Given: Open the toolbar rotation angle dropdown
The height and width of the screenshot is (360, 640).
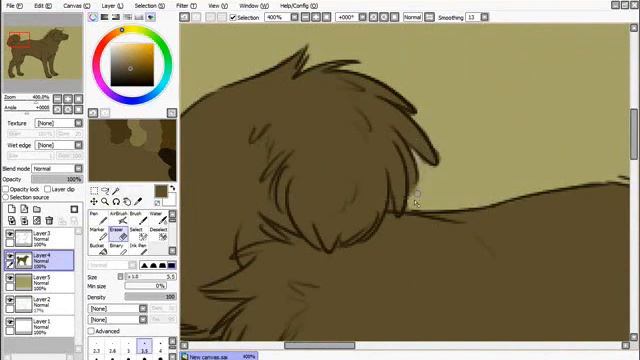Looking at the screenshot, I should coord(362,17).
